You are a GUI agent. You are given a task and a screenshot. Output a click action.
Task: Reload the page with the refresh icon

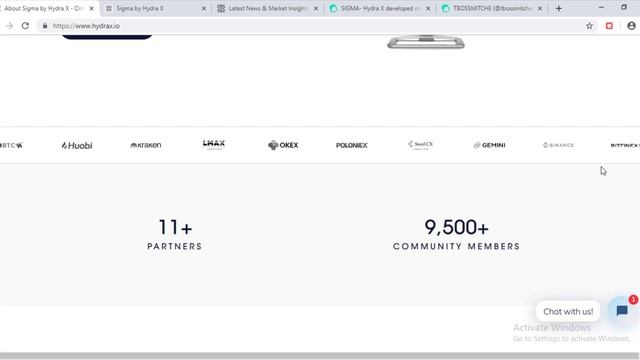(25, 26)
